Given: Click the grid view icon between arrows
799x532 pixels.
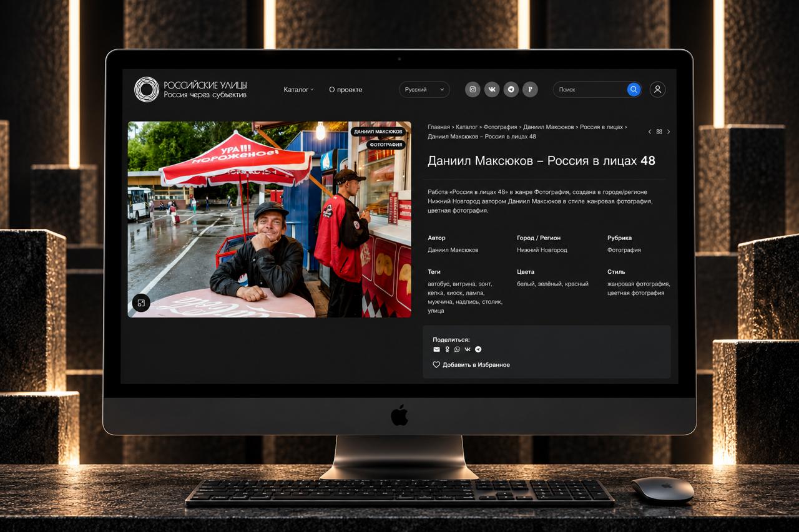Looking at the screenshot, I should click(659, 132).
